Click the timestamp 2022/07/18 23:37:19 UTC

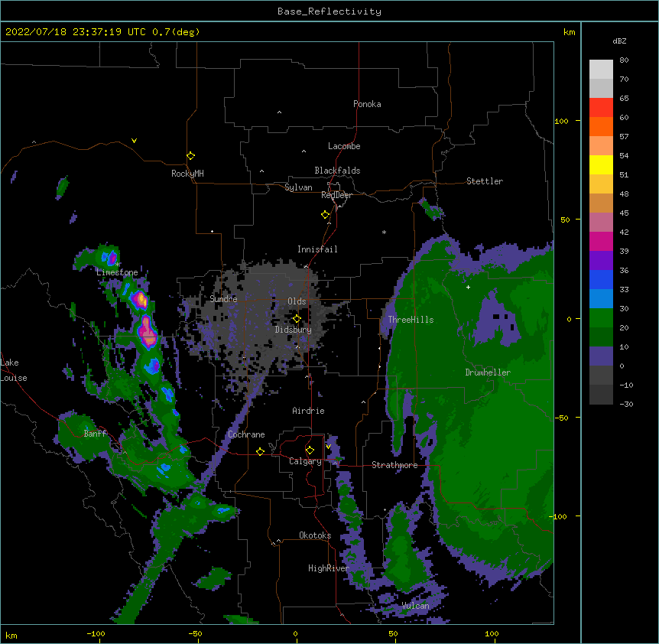(x=75, y=32)
